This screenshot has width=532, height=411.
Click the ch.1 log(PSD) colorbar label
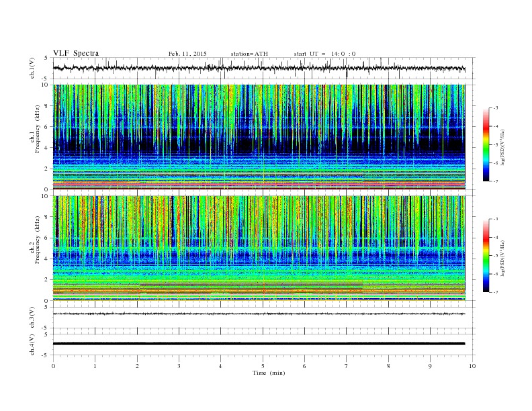point(503,146)
